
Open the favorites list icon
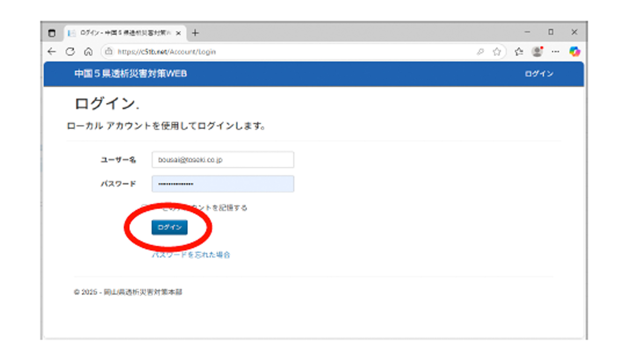[x=519, y=52]
